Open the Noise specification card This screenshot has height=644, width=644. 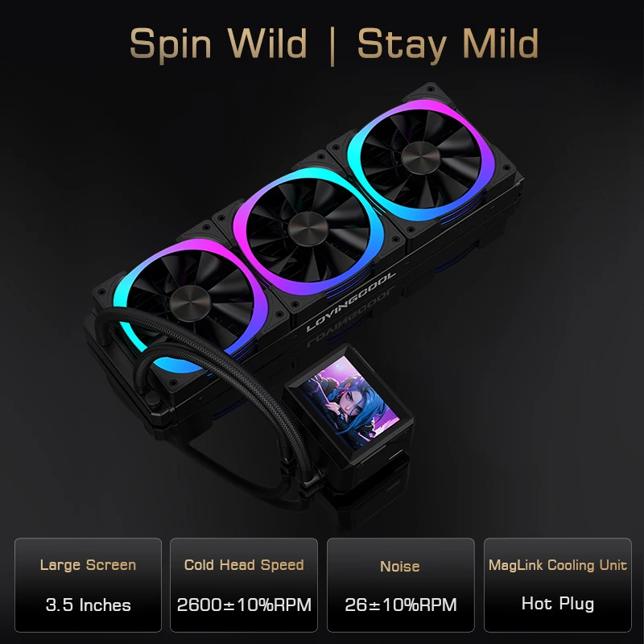[400, 585]
